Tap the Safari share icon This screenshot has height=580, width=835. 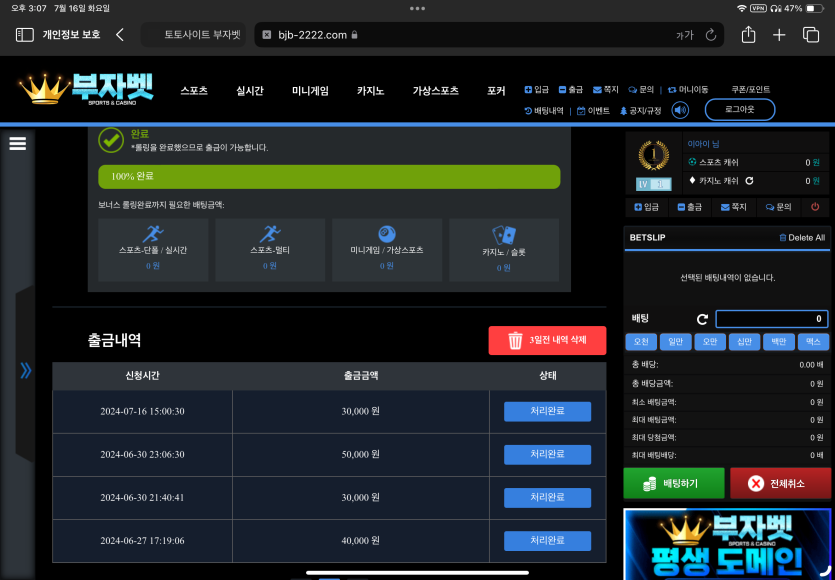(x=748, y=35)
